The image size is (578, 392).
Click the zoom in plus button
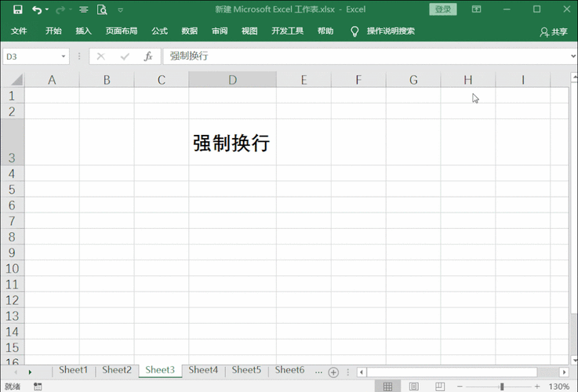(x=537, y=386)
